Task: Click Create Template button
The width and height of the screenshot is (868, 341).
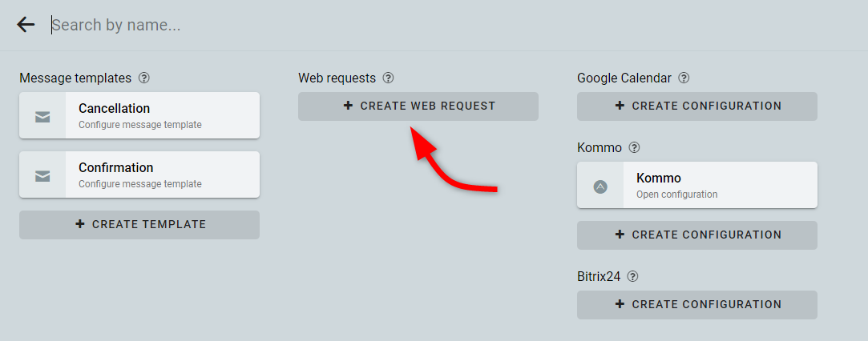Action: tap(139, 224)
